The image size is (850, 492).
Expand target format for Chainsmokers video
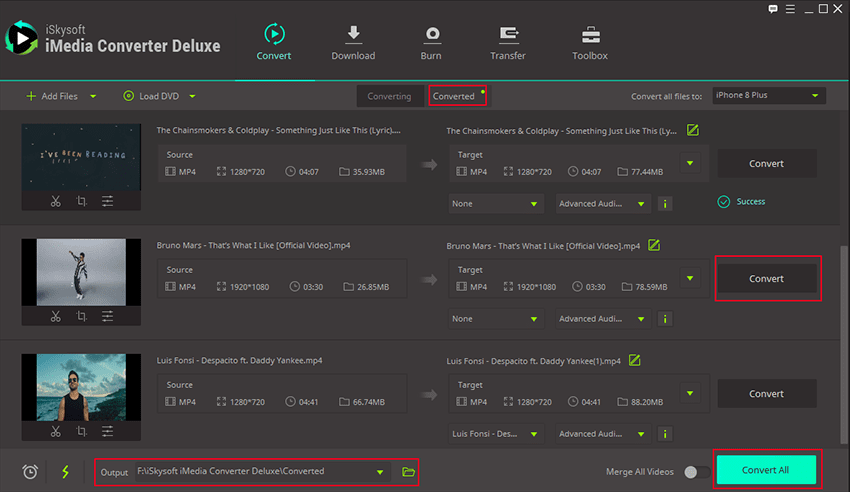[690, 163]
